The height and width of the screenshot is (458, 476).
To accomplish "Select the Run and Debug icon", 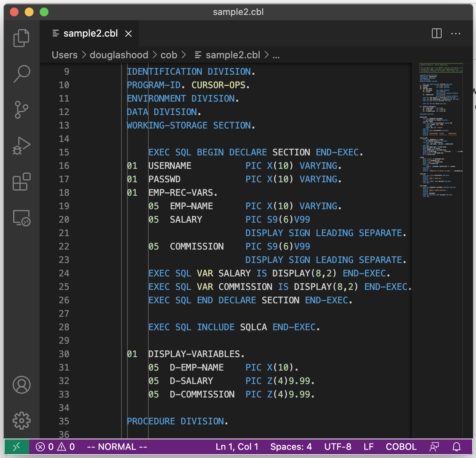I will point(21,146).
